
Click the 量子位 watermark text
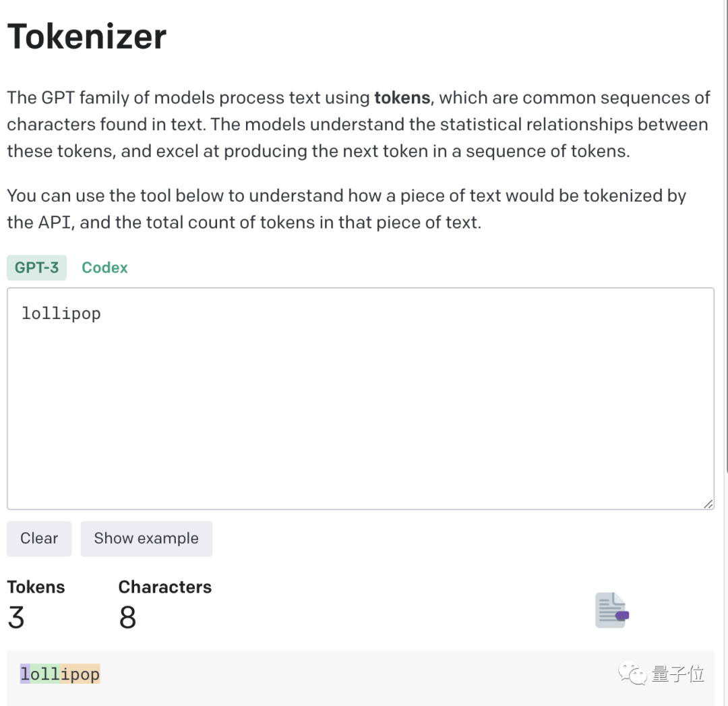tap(677, 674)
